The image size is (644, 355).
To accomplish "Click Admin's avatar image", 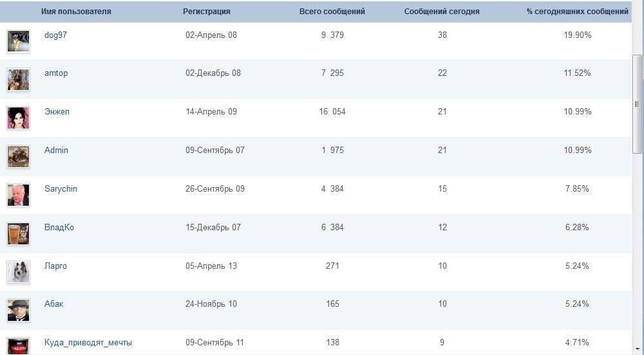I will pos(19,156).
